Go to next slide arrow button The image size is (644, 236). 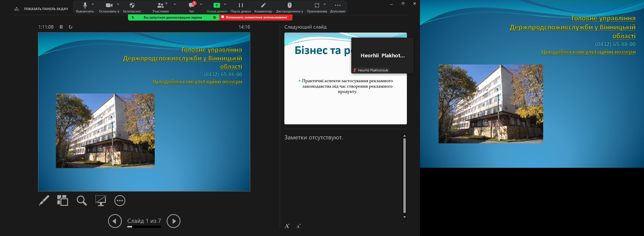pos(173,221)
